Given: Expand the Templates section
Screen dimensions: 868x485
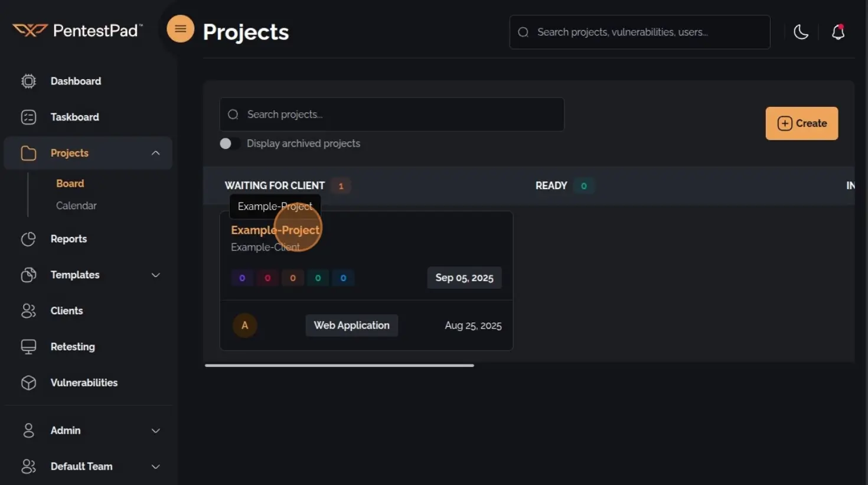Looking at the screenshot, I should coord(155,275).
